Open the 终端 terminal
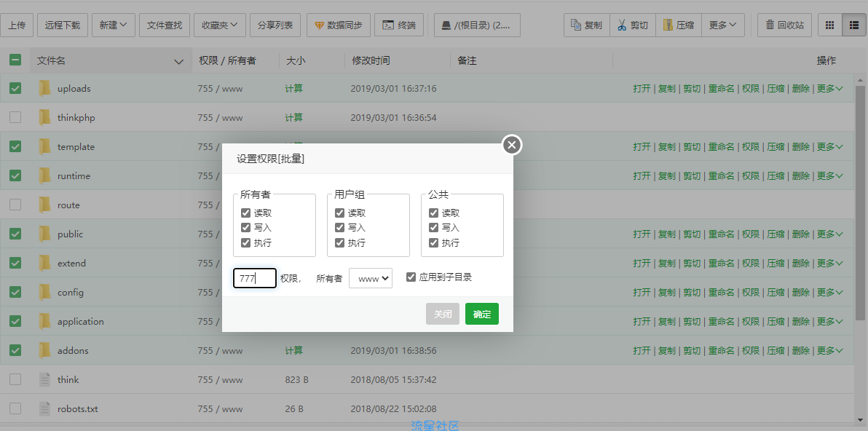 tap(399, 25)
